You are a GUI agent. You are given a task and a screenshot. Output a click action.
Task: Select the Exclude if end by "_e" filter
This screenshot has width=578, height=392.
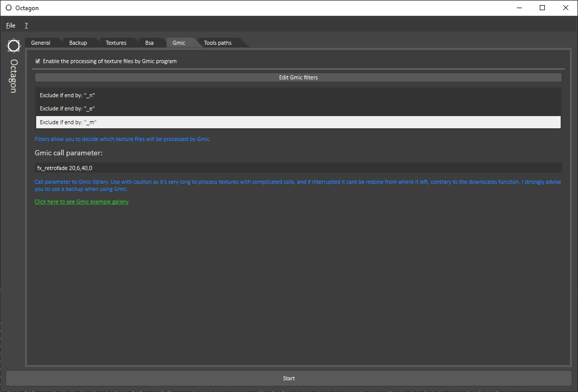pyautogui.click(x=298, y=108)
